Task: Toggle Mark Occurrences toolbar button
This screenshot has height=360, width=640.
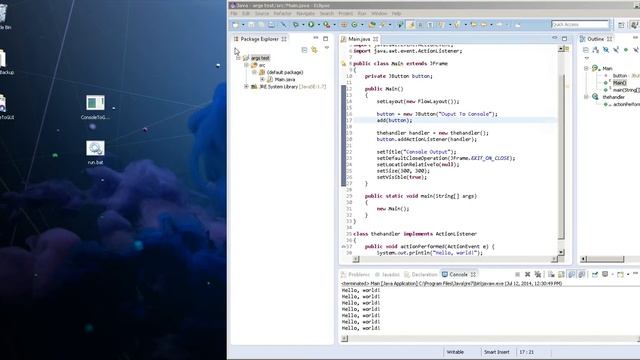Action: pyautogui.click(x=411, y=25)
